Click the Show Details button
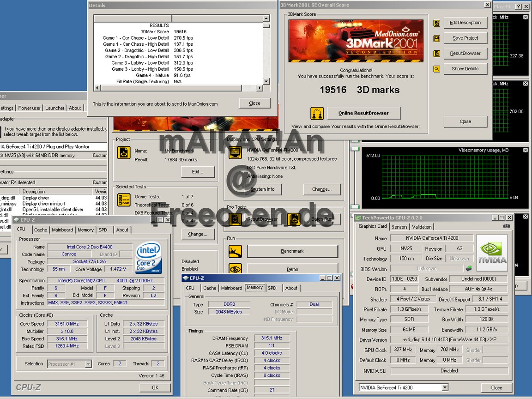The height and width of the screenshot is (399, 532). pos(465,68)
